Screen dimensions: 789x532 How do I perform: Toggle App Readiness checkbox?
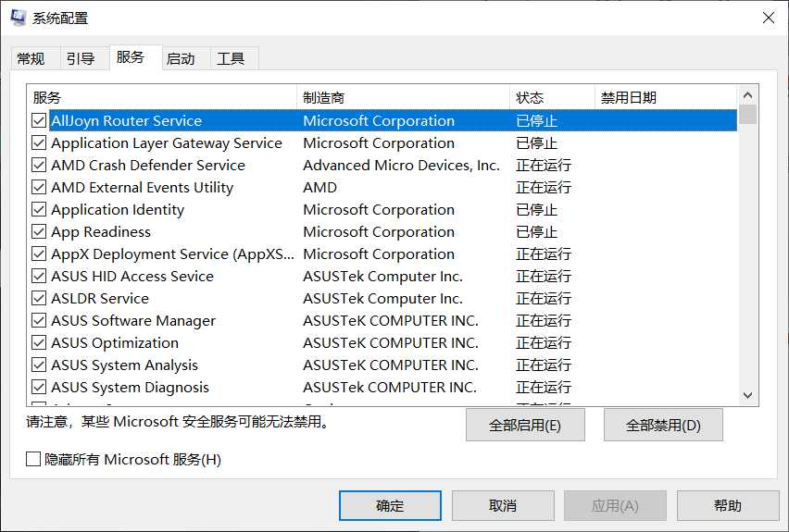point(39,231)
